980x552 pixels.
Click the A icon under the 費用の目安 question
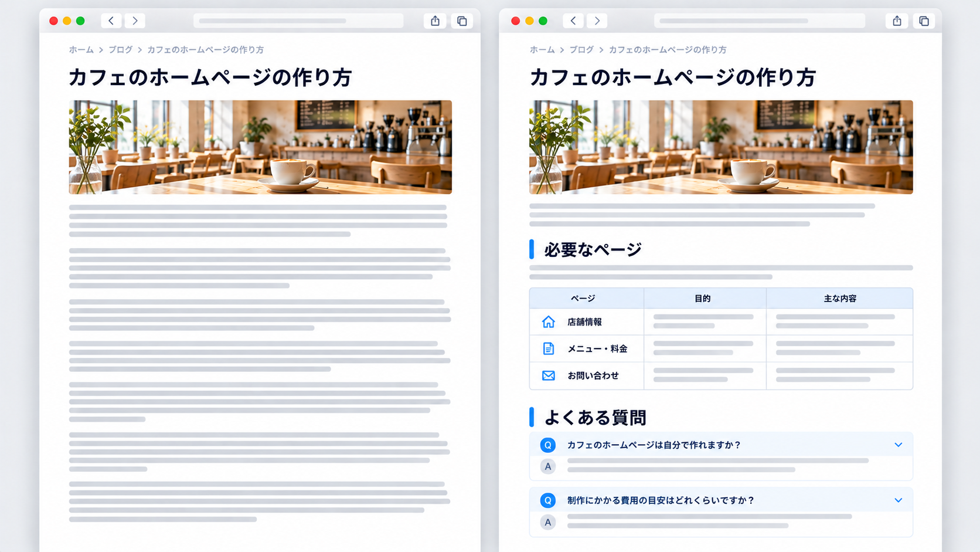click(548, 522)
